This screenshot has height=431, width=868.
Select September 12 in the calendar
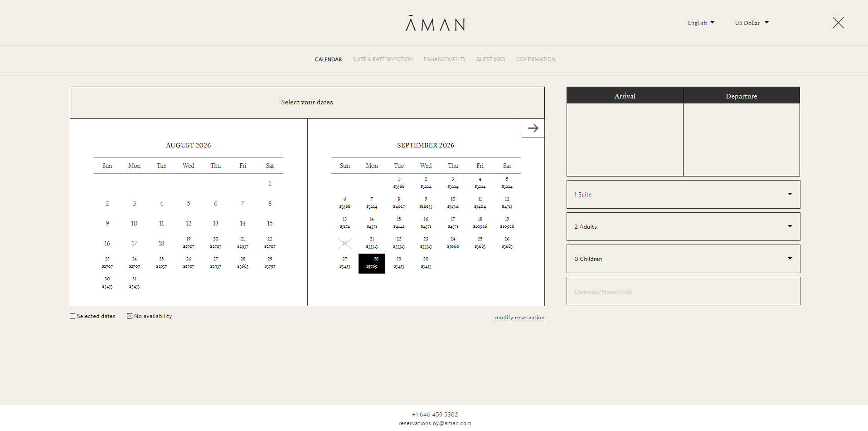pos(507,203)
